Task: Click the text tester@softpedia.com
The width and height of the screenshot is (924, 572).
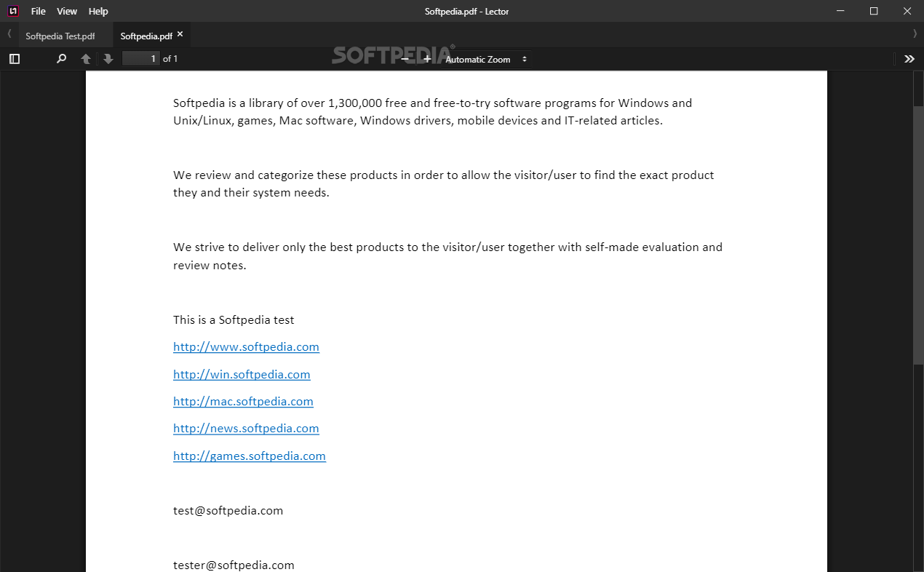Action: pyautogui.click(x=234, y=565)
